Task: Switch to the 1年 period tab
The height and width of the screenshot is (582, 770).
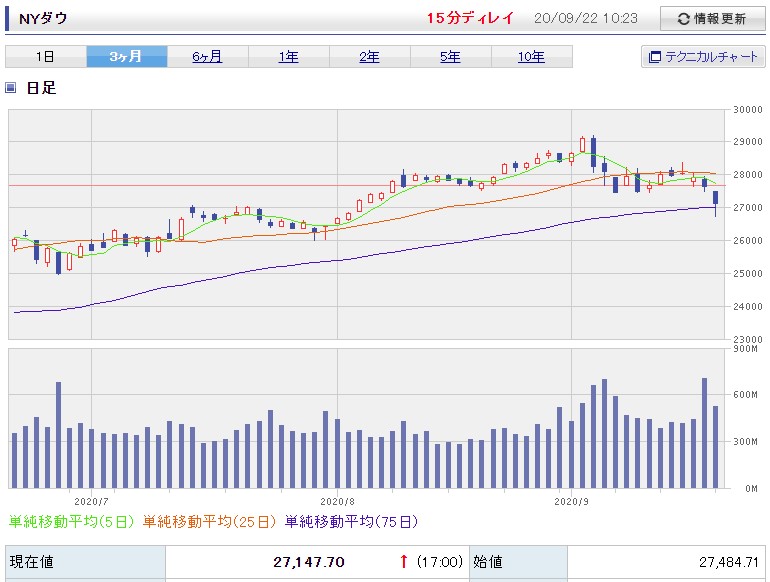Action: [x=289, y=56]
